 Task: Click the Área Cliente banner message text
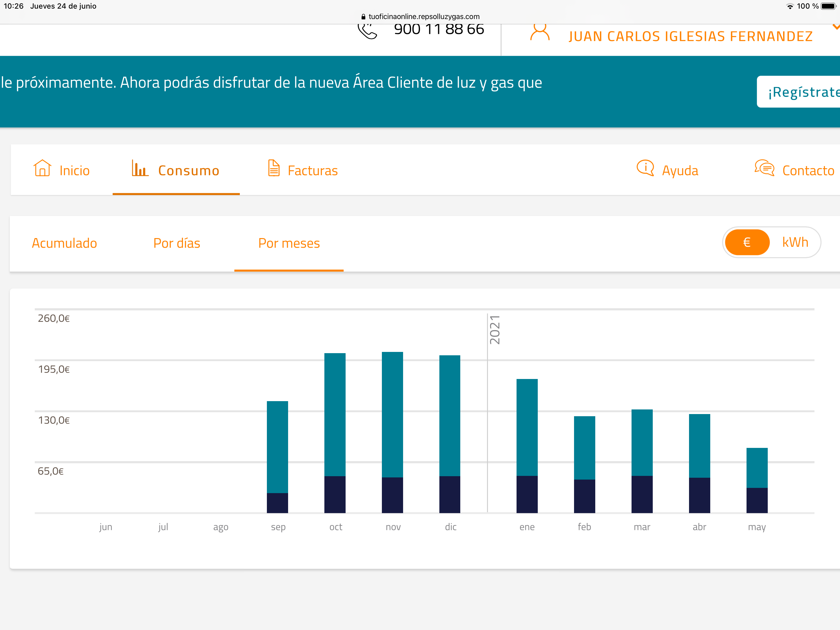[x=271, y=82]
